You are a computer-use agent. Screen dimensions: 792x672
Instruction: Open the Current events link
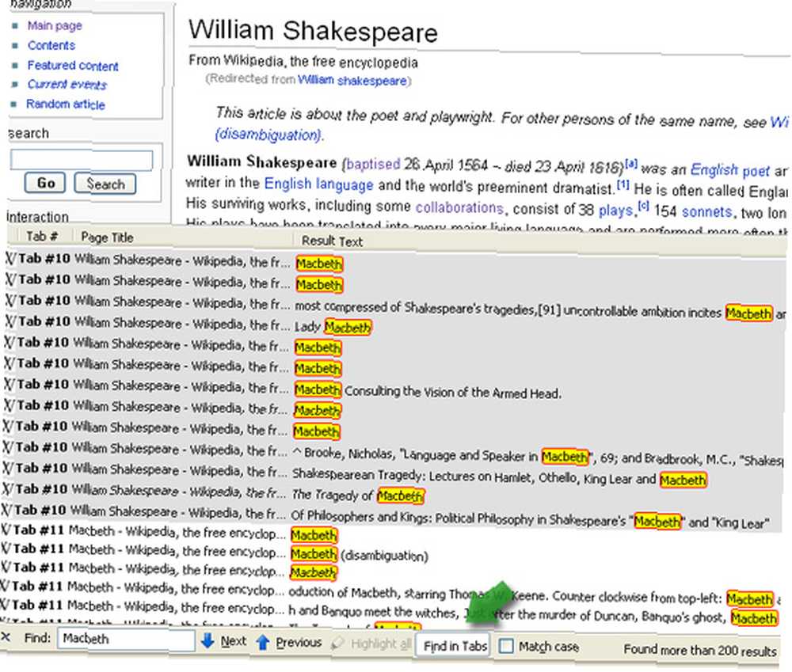point(67,85)
